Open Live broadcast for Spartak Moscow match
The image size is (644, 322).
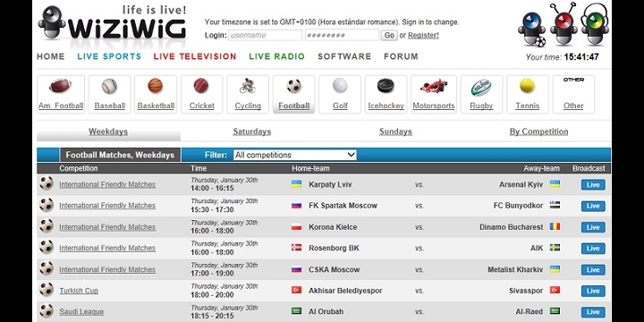coord(593,207)
